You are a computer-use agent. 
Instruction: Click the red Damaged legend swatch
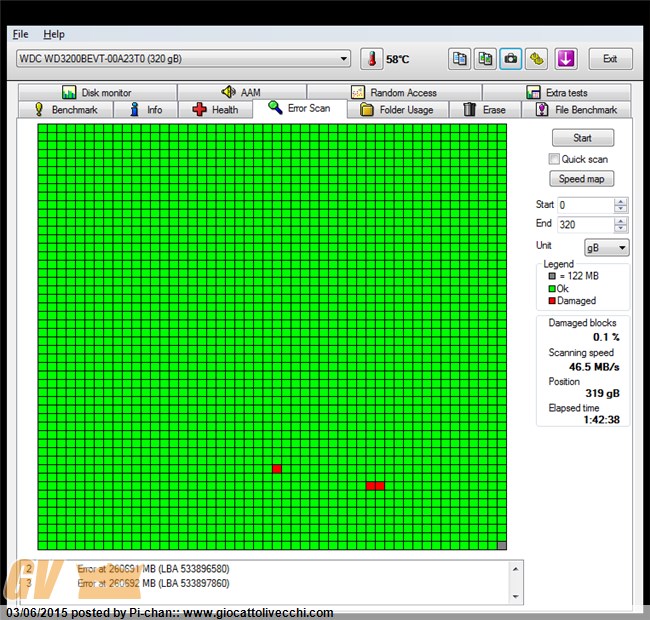tap(551, 301)
